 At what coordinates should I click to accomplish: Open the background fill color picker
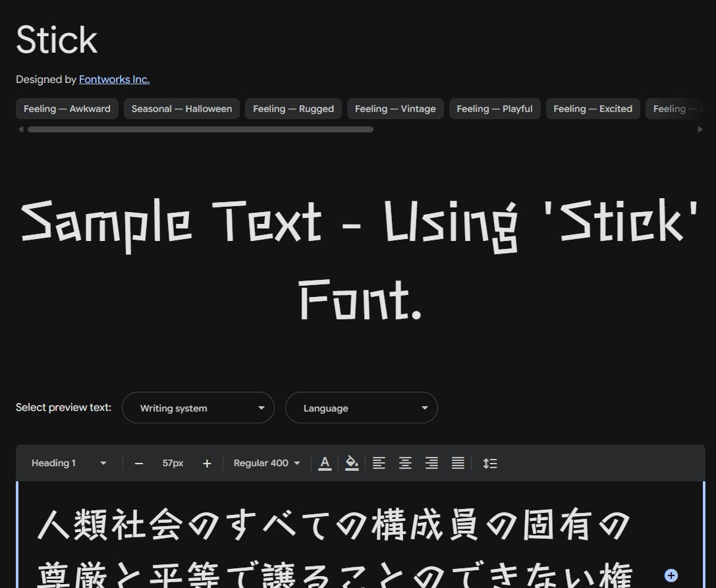coord(352,463)
